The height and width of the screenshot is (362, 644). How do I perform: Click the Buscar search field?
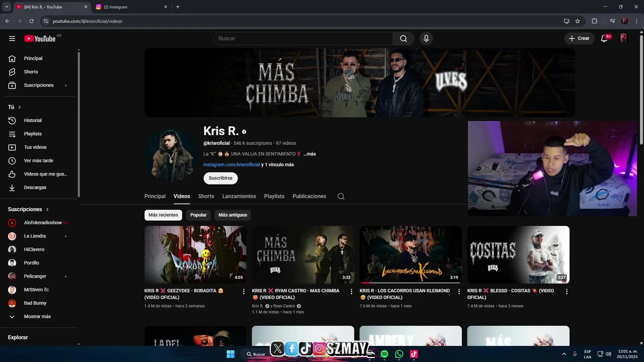tap(303, 39)
